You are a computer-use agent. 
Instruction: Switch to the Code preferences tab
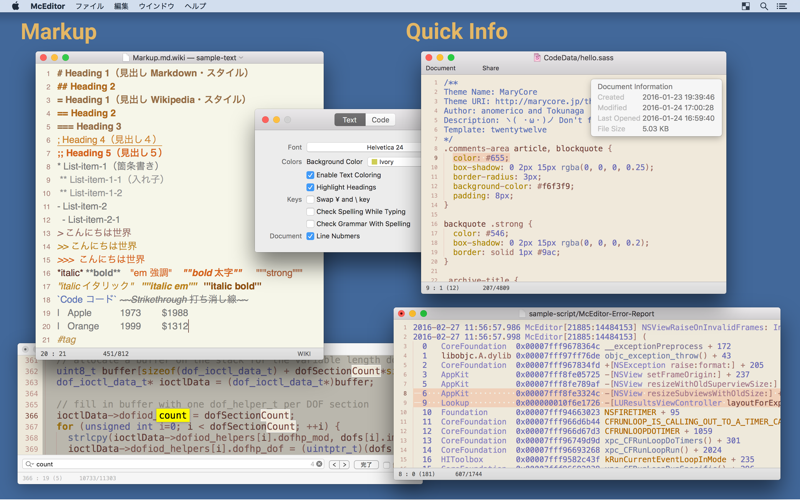coord(380,120)
